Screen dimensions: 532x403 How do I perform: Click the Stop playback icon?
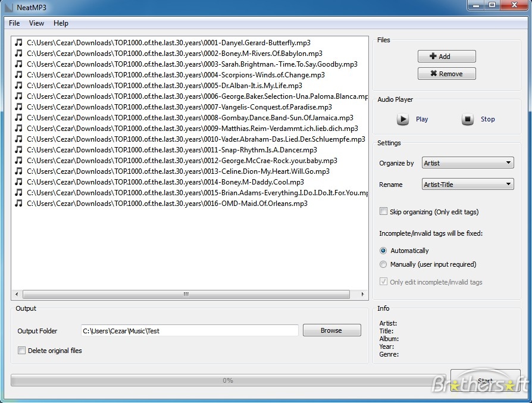468,119
